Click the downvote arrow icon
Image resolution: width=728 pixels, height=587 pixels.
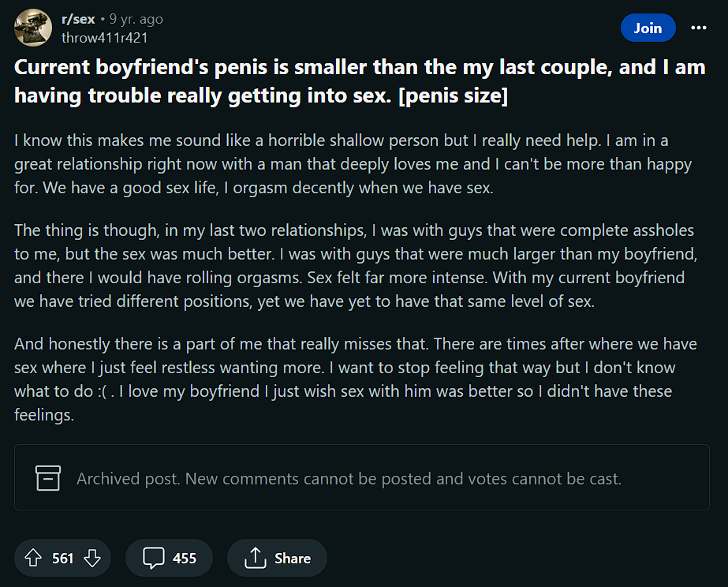[x=92, y=558]
